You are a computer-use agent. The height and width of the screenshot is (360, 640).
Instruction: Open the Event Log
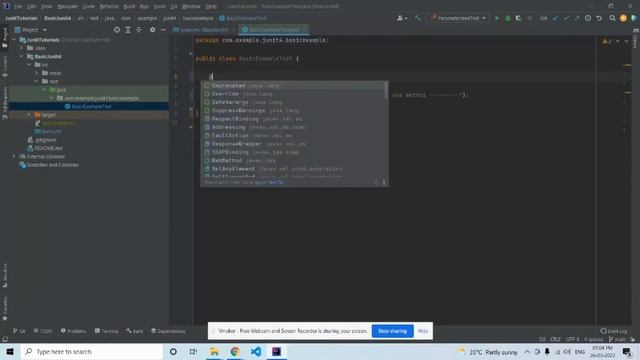tap(614, 331)
